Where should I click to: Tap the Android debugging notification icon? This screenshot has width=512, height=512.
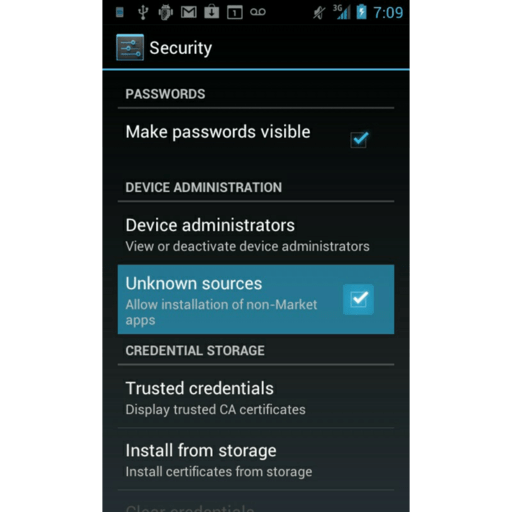click(x=166, y=13)
